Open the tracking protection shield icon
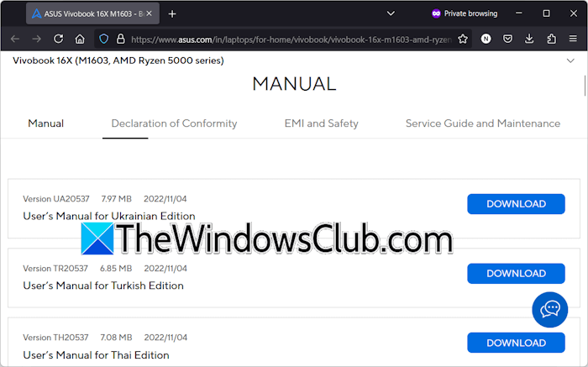 104,39
